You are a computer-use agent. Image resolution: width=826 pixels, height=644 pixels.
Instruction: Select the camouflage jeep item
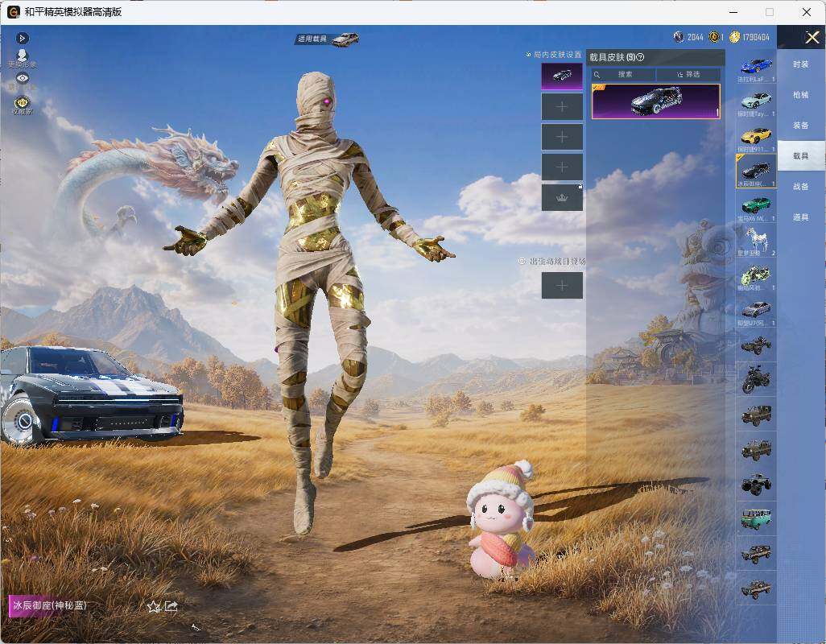[x=756, y=415]
